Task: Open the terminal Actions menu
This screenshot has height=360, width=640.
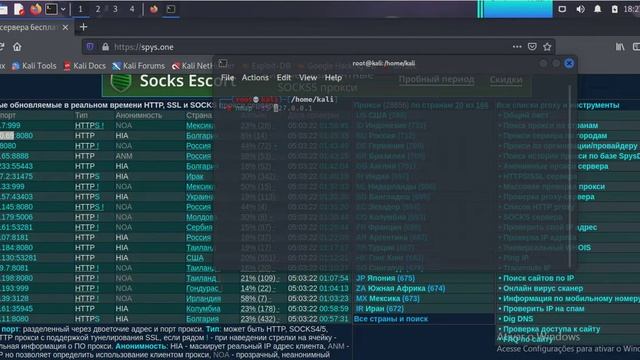Action: pos(255,78)
